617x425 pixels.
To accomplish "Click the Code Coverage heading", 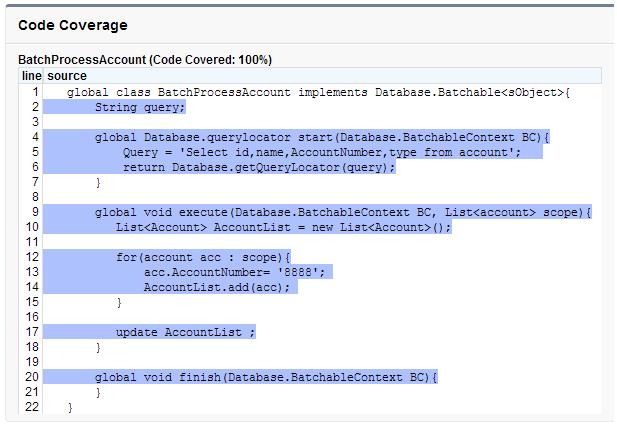I will click(73, 25).
